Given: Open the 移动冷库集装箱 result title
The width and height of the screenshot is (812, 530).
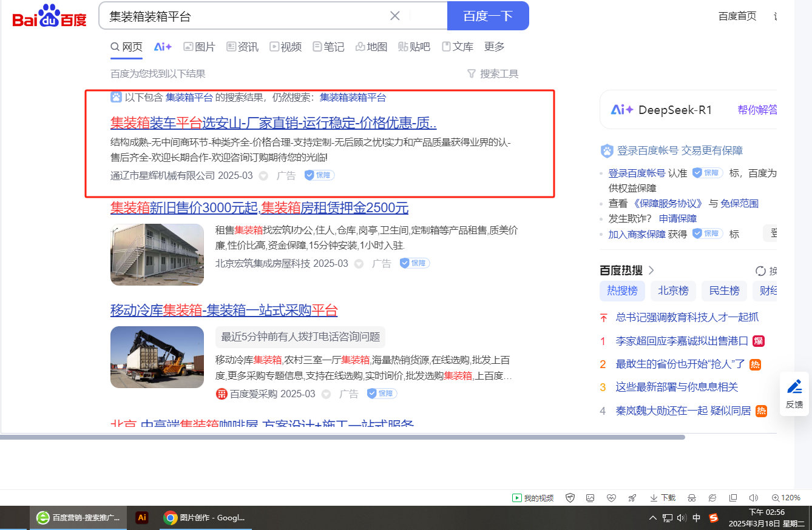Looking at the screenshot, I should [224, 310].
